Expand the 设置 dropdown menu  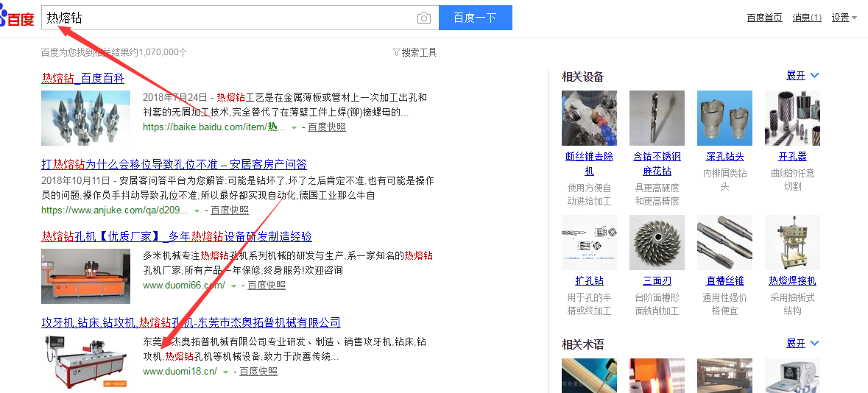point(844,18)
